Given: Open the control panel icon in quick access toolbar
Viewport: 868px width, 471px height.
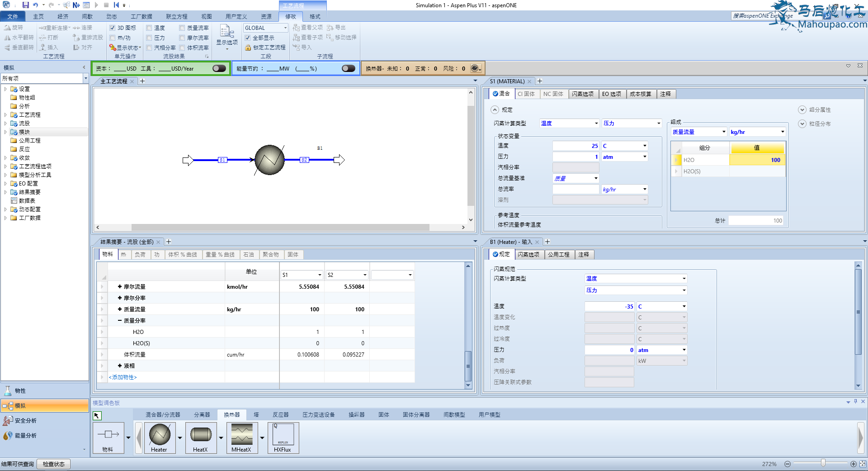Looking at the screenshot, I should pos(86,5).
